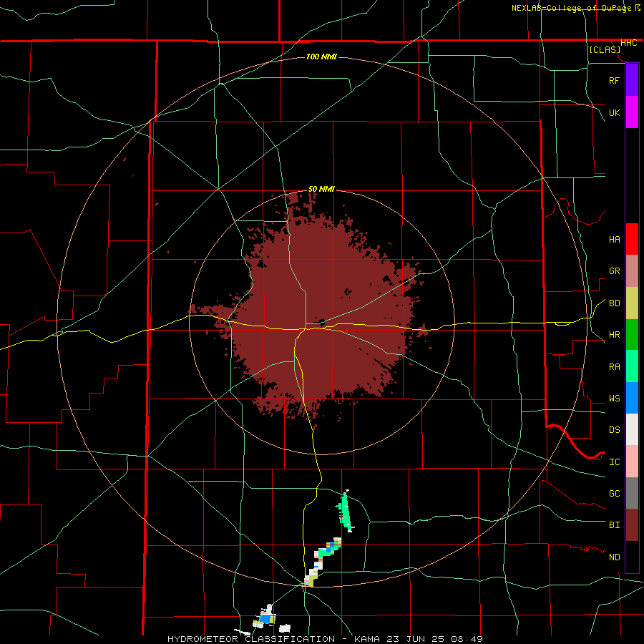Click the "KAMA" radar site identifier
The width and height of the screenshot is (644, 644).
[x=368, y=639]
